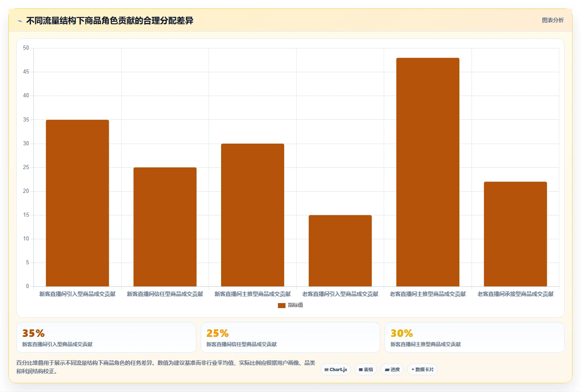
Task: Click axis label 新客直播间主推型商品成交贡献 under the chart
Action: [252, 294]
